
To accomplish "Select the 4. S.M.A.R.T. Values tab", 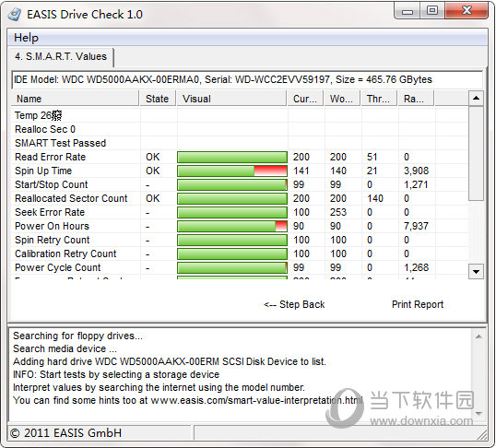I will click(x=61, y=56).
